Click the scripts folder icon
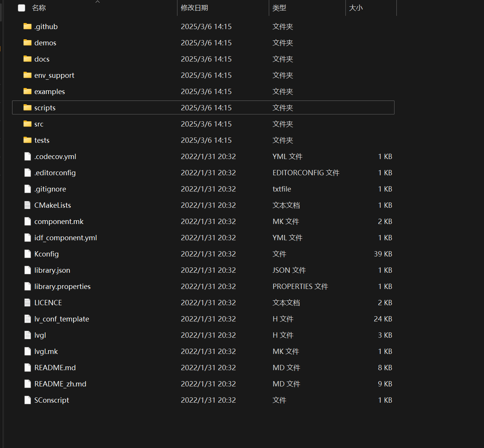The height and width of the screenshot is (448, 484). click(x=27, y=108)
